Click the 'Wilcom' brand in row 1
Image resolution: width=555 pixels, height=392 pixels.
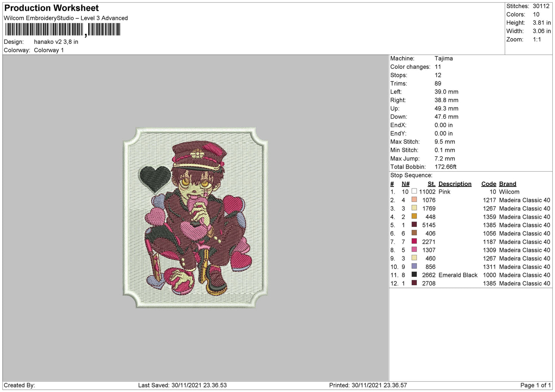pyautogui.click(x=509, y=192)
